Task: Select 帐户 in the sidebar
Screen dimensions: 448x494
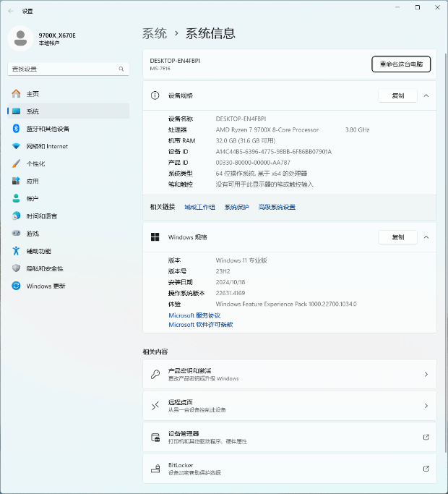Action: point(69,198)
